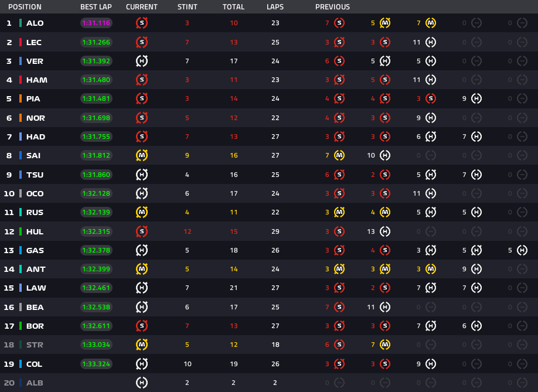Select BEA's previous 11-lap hard tyre icon
The image size is (538, 392).
click(385, 307)
